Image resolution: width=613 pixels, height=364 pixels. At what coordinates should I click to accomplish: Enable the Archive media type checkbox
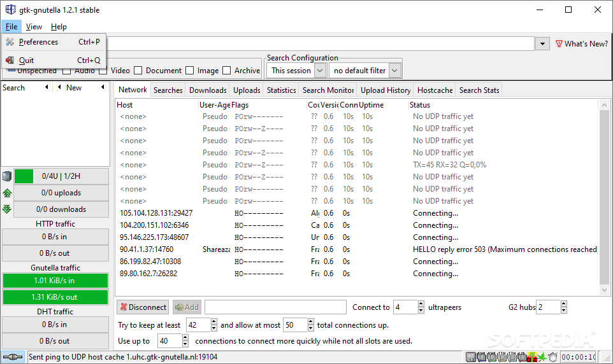226,71
